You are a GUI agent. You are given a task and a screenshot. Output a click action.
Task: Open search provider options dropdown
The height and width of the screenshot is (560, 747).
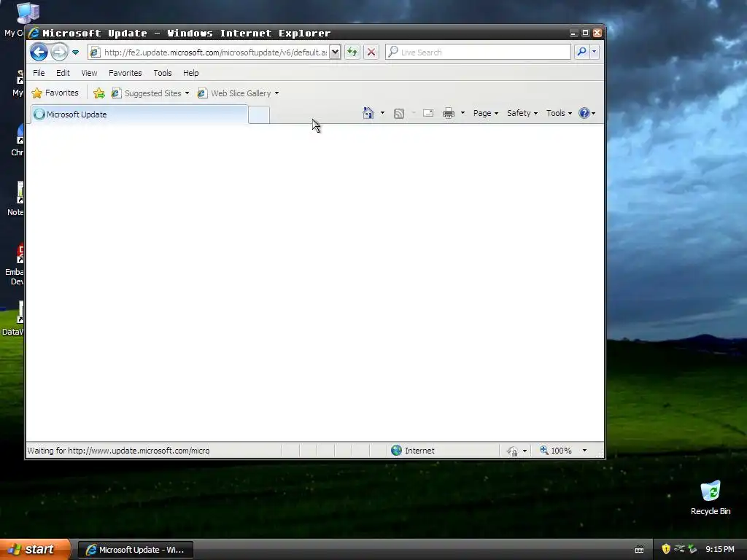(x=594, y=52)
